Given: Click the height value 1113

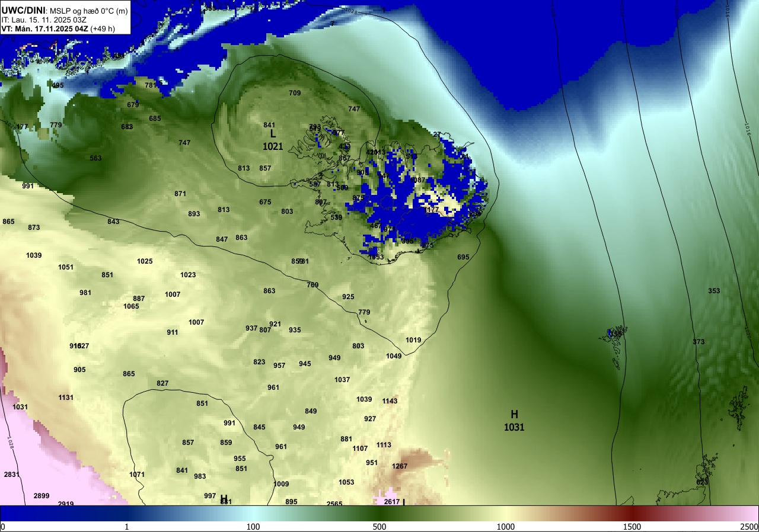Looking at the screenshot, I should pyautogui.click(x=384, y=445).
